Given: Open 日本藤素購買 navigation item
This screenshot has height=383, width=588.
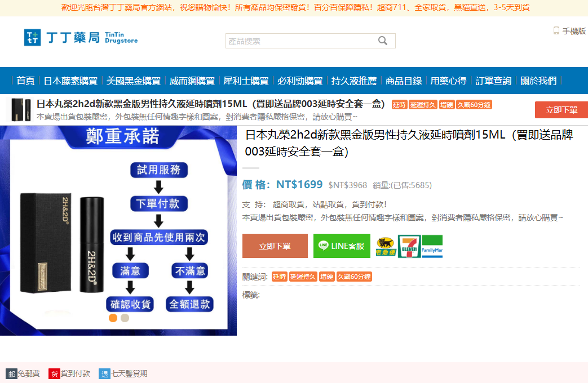Looking at the screenshot, I should [70, 81].
